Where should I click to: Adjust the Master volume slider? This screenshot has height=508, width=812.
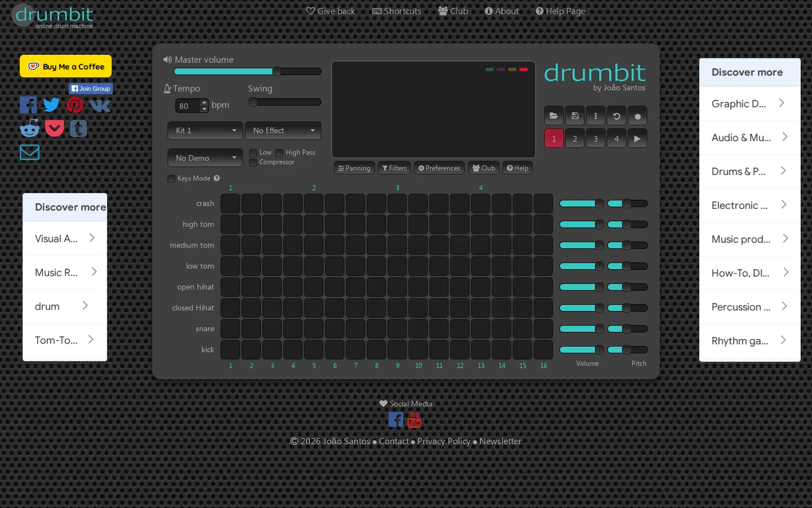tap(248, 72)
